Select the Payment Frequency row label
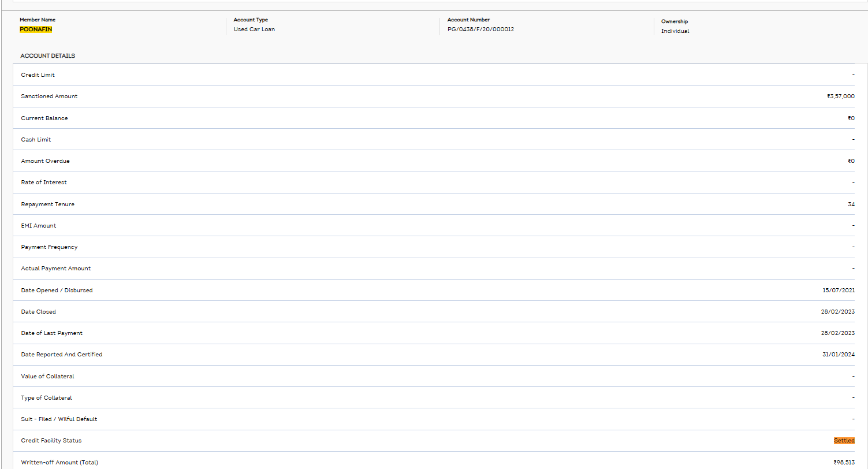The height and width of the screenshot is (469, 868). [49, 247]
